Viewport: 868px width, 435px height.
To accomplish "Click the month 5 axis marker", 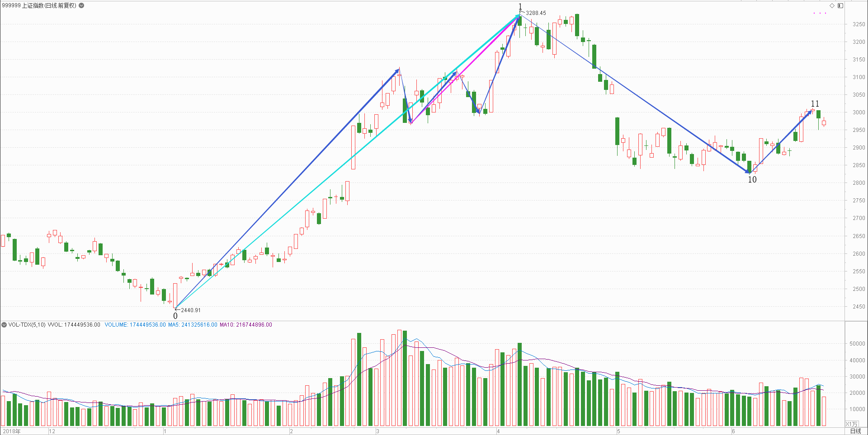I will click(619, 431).
